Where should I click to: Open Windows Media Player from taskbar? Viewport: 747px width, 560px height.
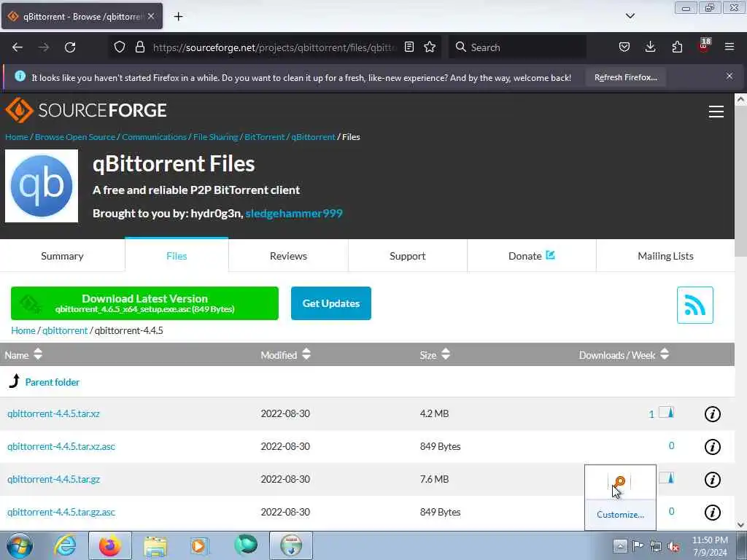199,545
